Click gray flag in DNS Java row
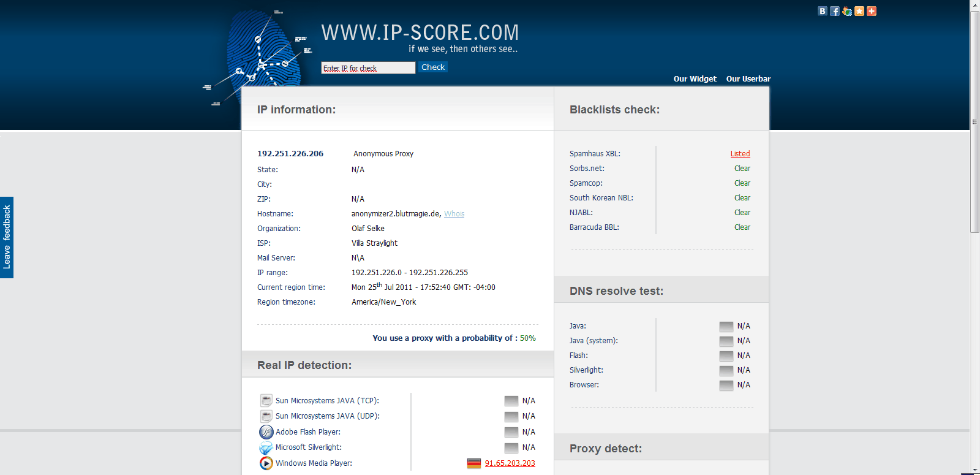The height and width of the screenshot is (475, 980). click(x=726, y=326)
